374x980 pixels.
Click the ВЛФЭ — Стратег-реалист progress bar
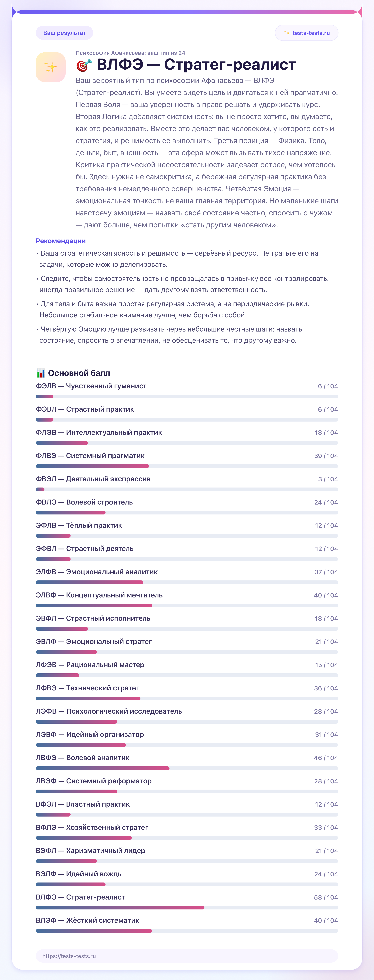click(187, 907)
